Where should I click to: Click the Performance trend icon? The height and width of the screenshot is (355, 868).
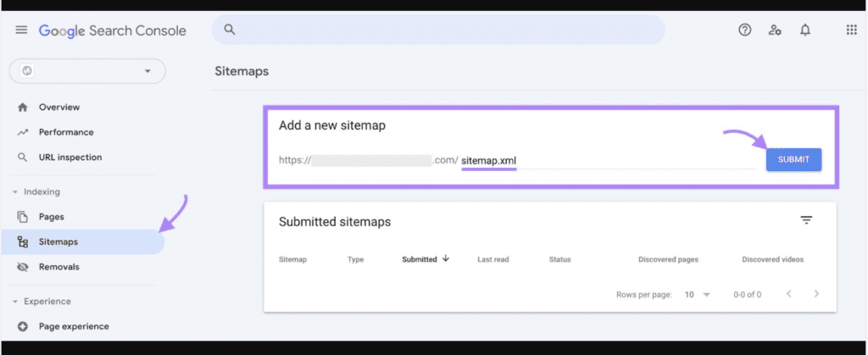tap(23, 132)
